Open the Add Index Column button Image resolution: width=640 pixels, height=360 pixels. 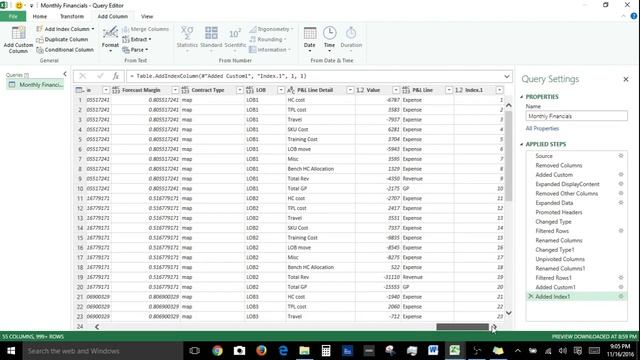(x=65, y=29)
